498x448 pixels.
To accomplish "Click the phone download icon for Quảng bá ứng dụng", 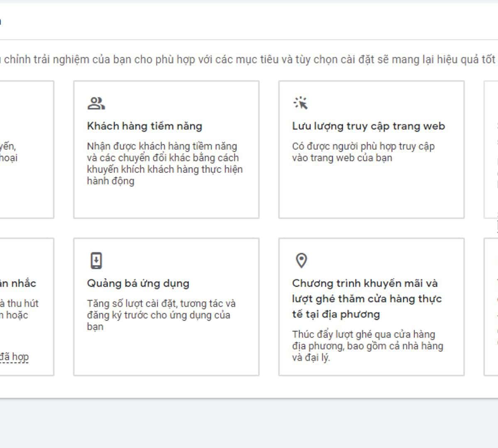I will tap(96, 261).
